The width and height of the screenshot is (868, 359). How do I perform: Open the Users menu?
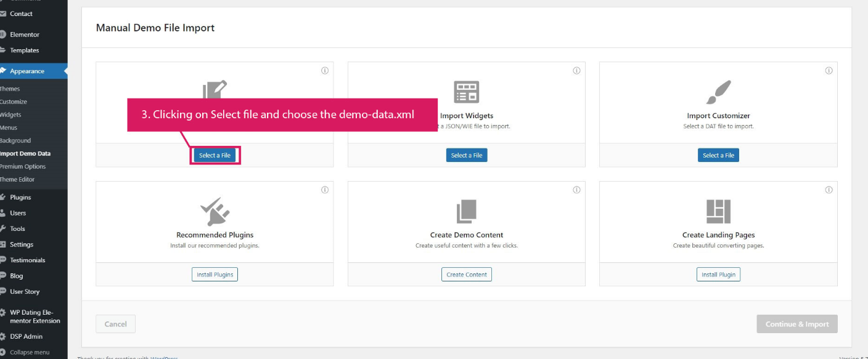click(x=18, y=213)
